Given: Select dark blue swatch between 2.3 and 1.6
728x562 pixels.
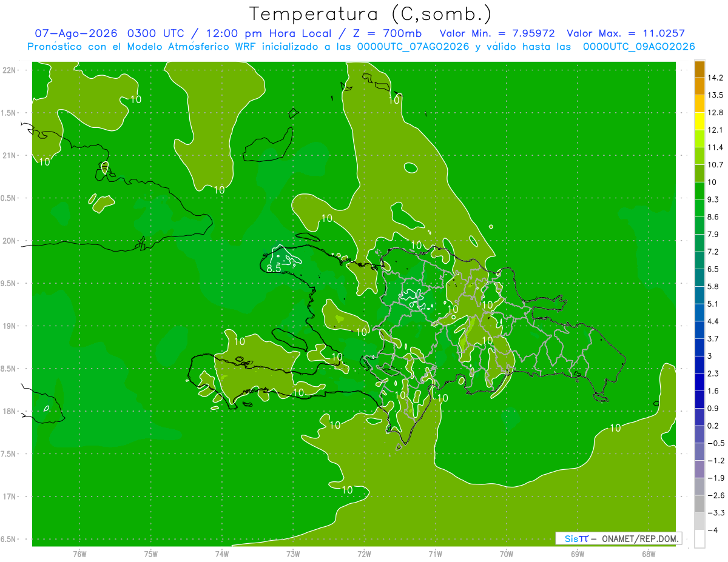Looking at the screenshot, I should [699, 382].
